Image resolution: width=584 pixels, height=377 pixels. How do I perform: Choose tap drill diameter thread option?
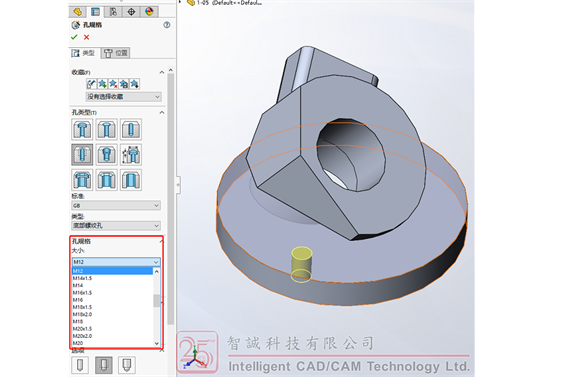coord(80,365)
